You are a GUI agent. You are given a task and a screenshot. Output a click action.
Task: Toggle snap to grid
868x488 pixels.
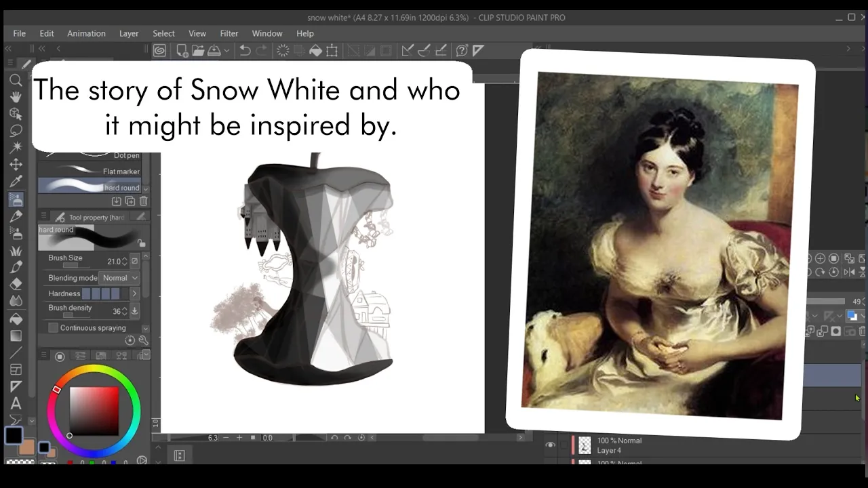click(x=440, y=50)
